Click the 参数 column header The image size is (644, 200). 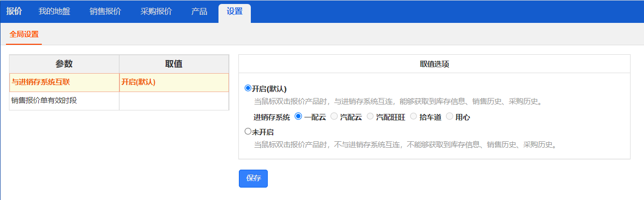[64, 64]
